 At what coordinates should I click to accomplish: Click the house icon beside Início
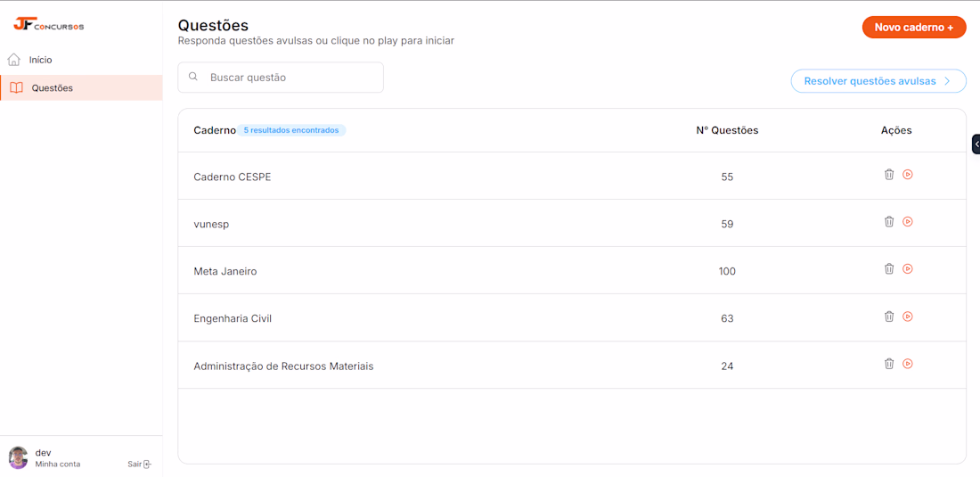pyautogui.click(x=13, y=60)
